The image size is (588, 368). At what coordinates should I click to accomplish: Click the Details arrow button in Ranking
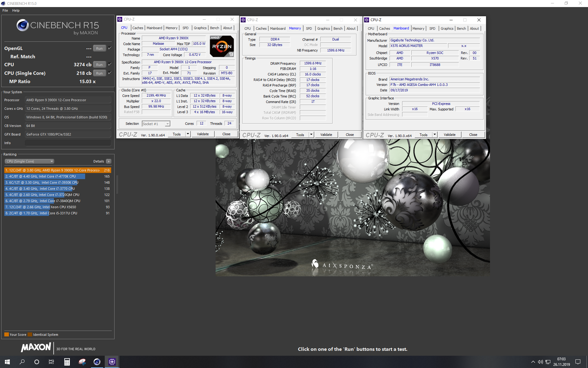[x=109, y=161]
